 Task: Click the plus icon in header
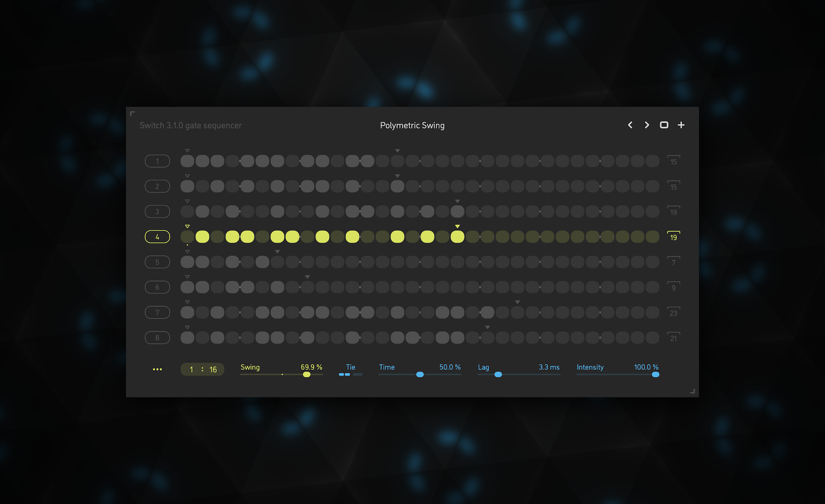(x=681, y=125)
